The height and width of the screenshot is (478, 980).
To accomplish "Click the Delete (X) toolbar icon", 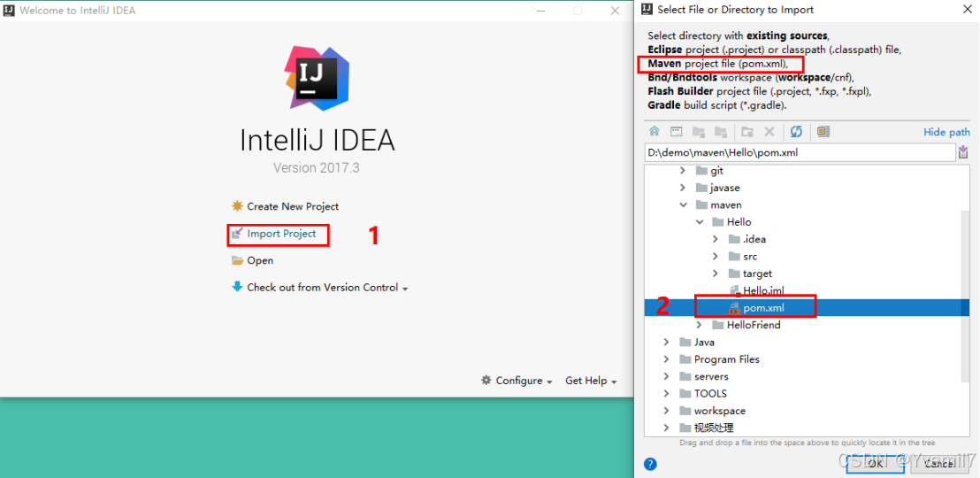I will [769, 131].
